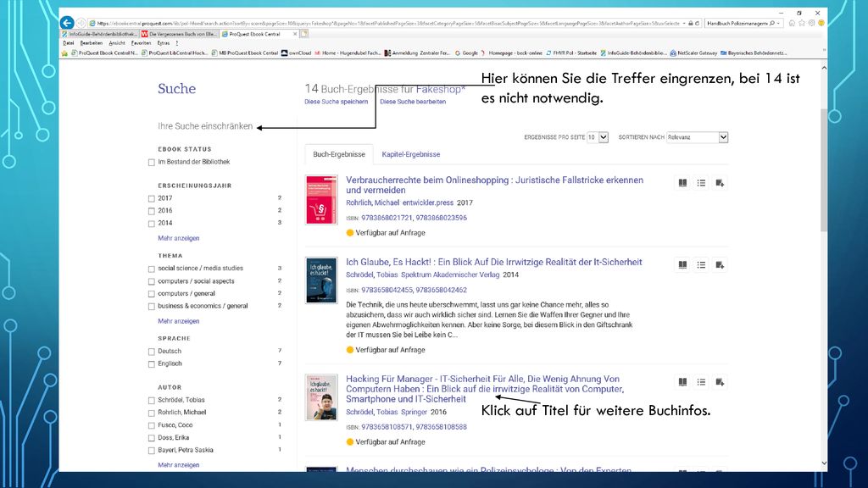The width and height of the screenshot is (868, 488).
Task: Tick the 'Im Bestand der Bibliothek' checkbox
Action: [152, 163]
